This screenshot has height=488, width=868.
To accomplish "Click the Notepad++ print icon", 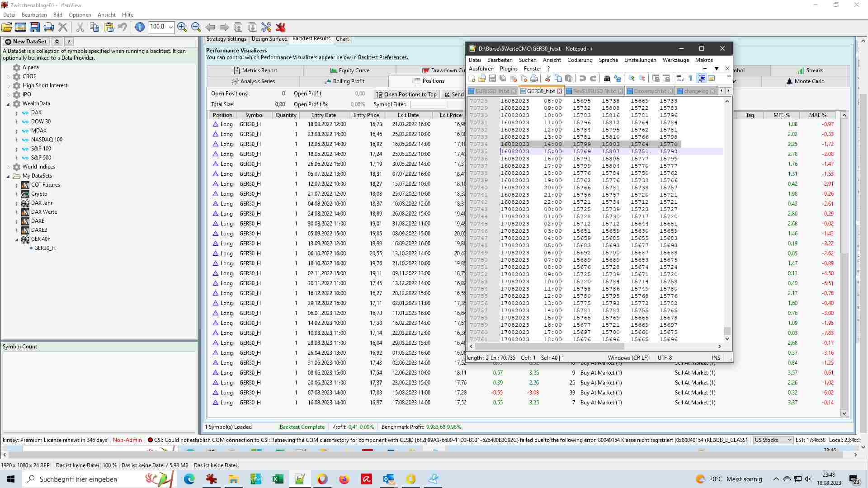I will tap(534, 79).
